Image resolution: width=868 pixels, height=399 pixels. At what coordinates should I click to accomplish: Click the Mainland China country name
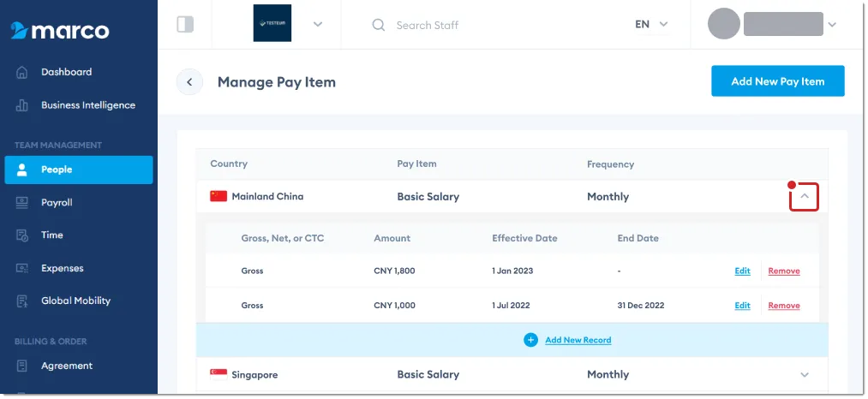point(267,196)
